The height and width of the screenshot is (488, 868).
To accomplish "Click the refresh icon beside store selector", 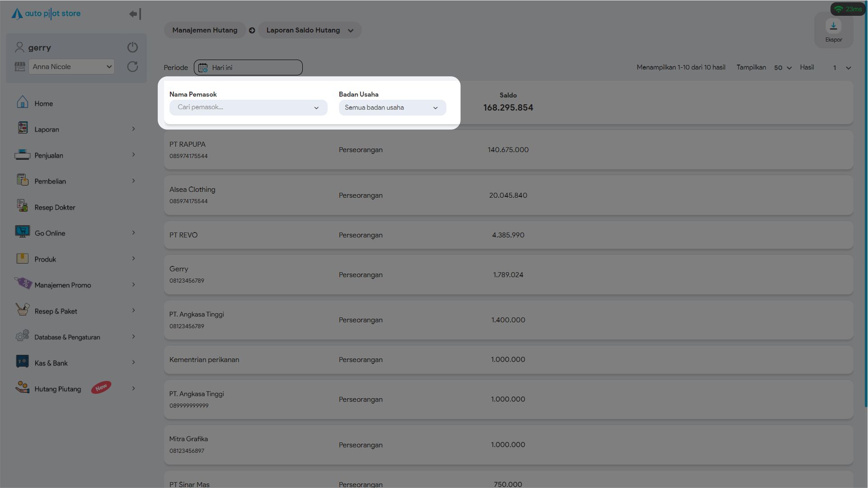I will click(x=132, y=67).
